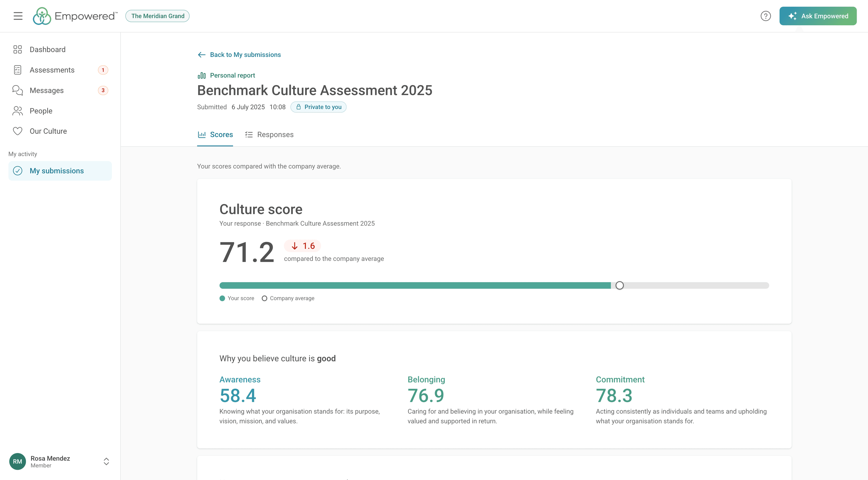Click the My submissions checkmark icon
868x480 pixels.
[18, 171]
